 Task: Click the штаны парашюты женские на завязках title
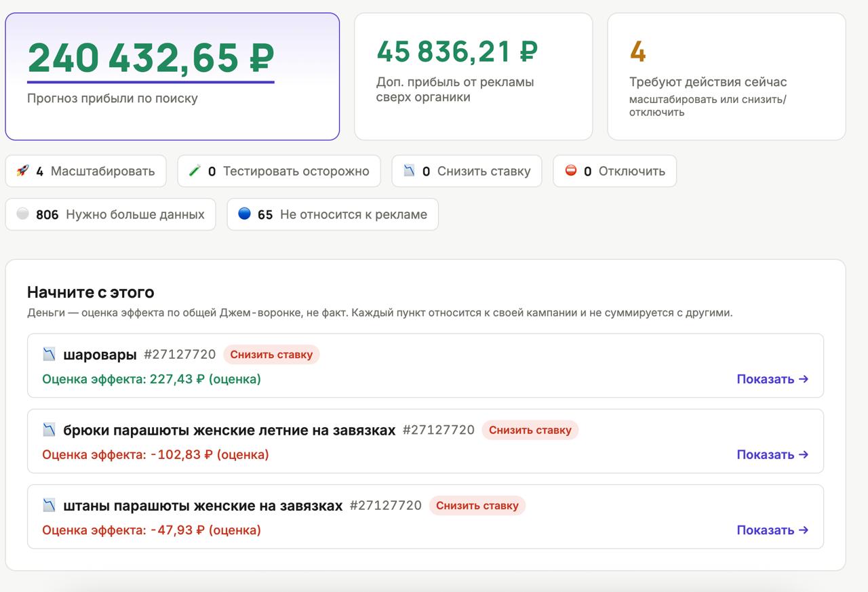[203, 506]
